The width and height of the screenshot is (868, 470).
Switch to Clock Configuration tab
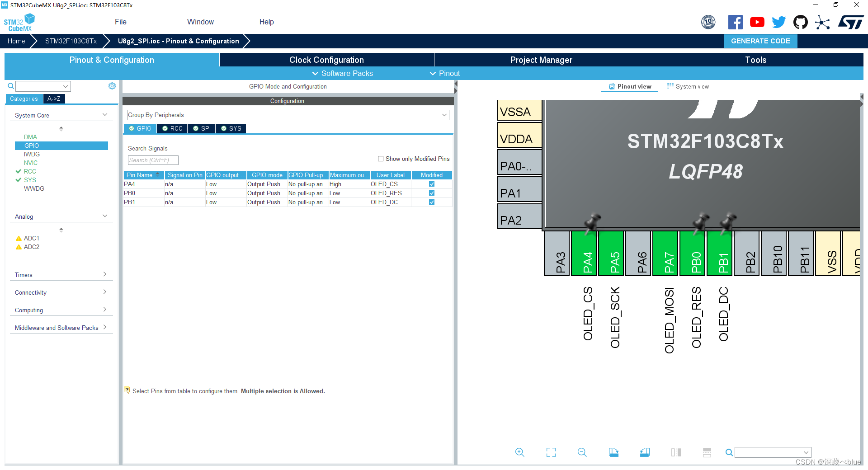[326, 60]
